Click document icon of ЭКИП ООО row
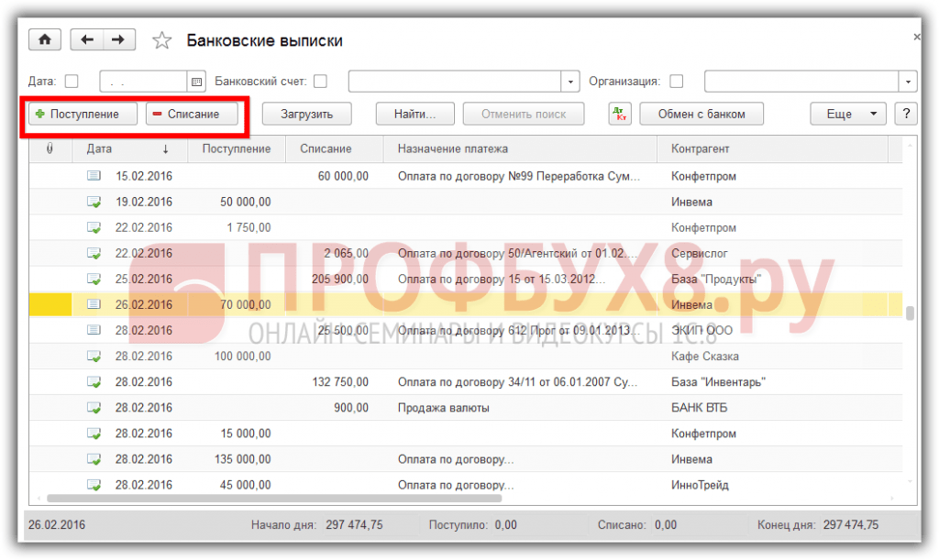The width and height of the screenshot is (939, 560). click(x=94, y=330)
